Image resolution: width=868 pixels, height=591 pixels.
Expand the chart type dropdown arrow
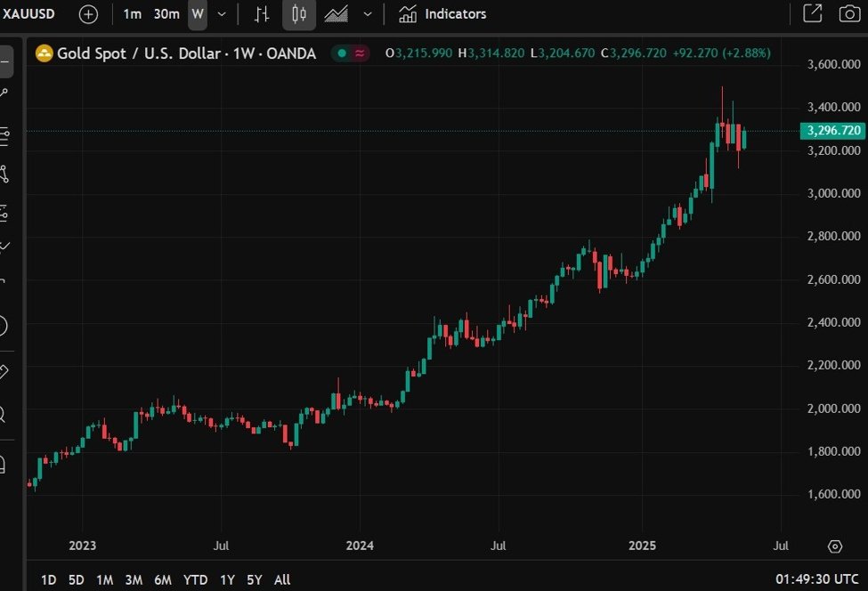pos(368,14)
